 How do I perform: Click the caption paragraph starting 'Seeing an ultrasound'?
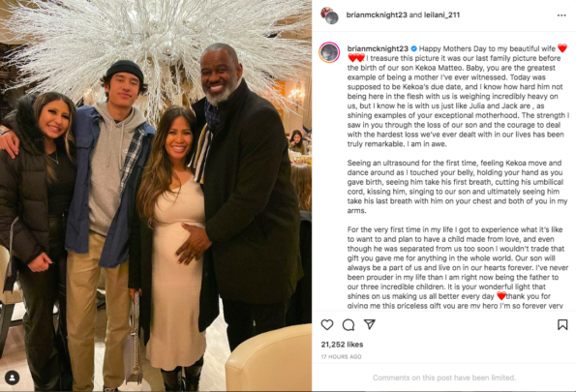(x=457, y=187)
